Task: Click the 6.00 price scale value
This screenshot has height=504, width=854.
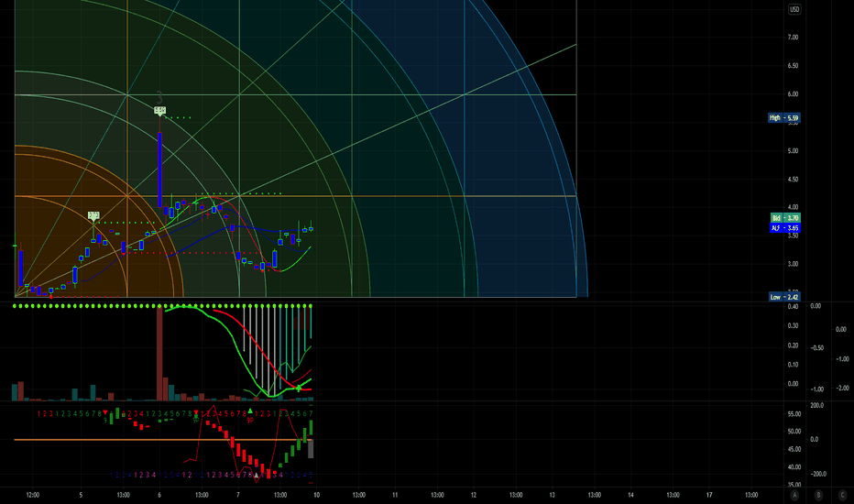Action: 793,93
